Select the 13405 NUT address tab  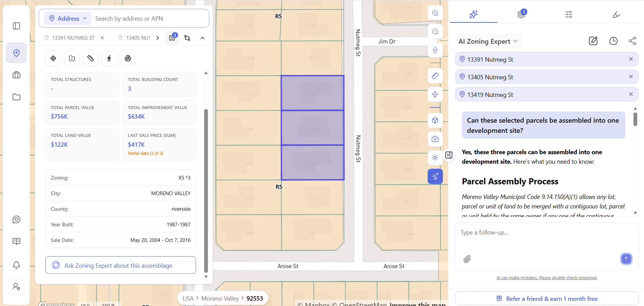(134, 38)
